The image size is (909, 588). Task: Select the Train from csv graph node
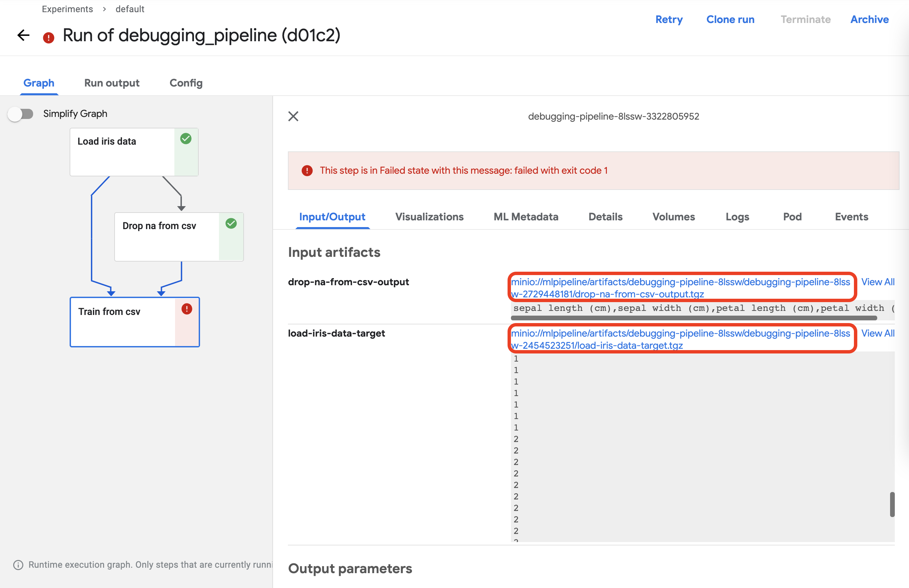(x=135, y=322)
